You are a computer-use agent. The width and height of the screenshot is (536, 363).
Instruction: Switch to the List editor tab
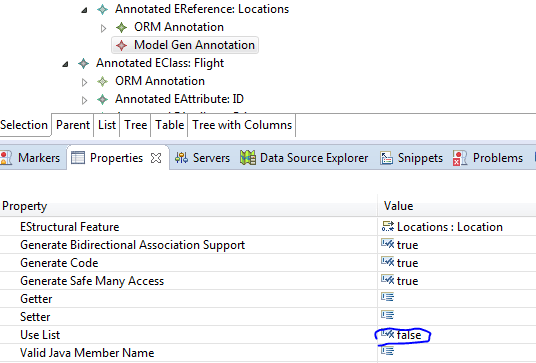(x=107, y=125)
